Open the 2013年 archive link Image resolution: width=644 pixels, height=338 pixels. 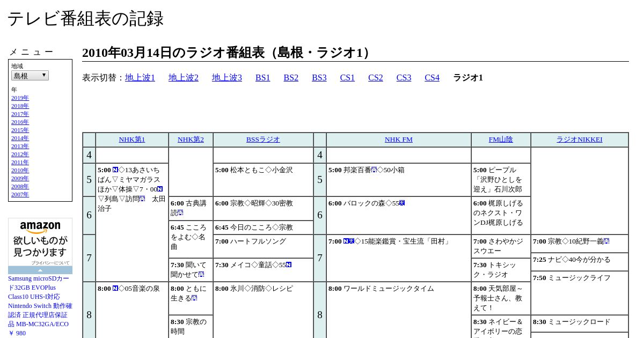point(20,146)
